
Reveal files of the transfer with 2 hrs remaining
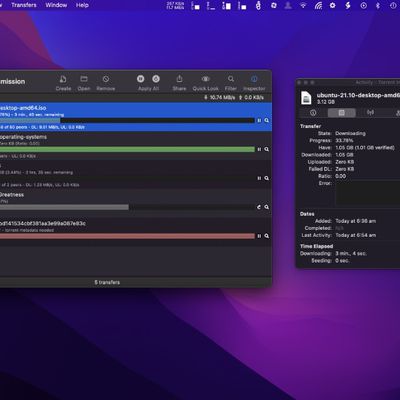point(267,178)
